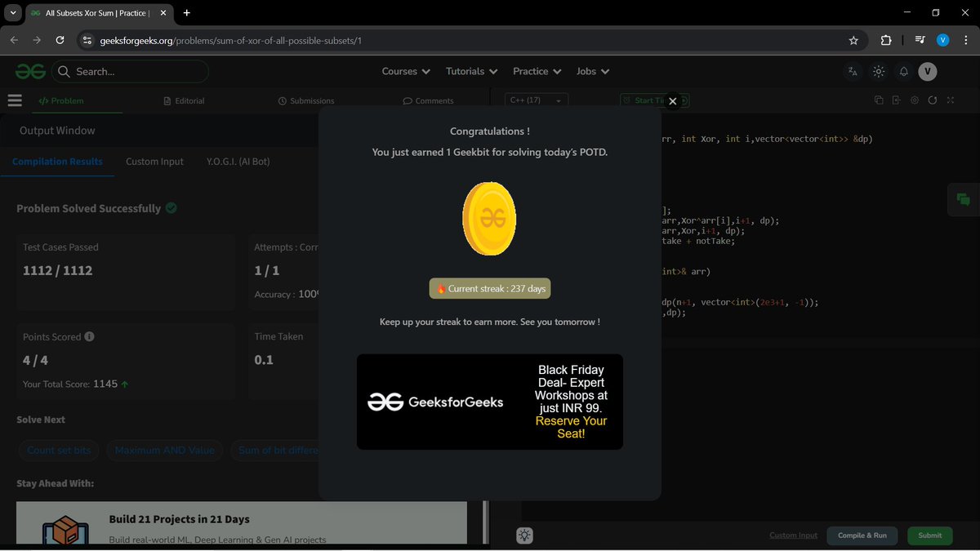The height and width of the screenshot is (551, 980).
Task: Click the language translate icon
Action: 853,72
